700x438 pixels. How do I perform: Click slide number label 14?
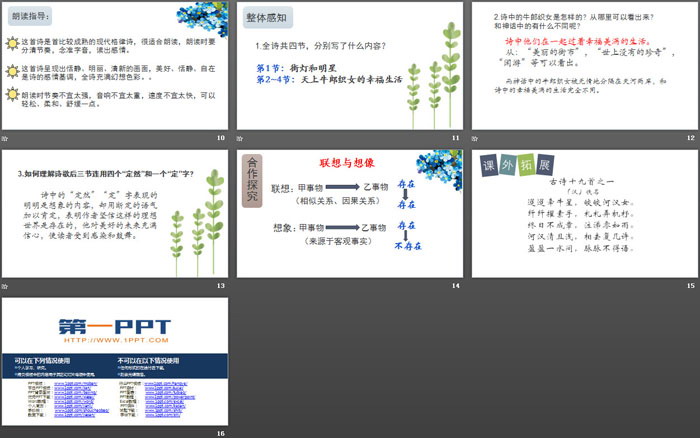[455, 286]
